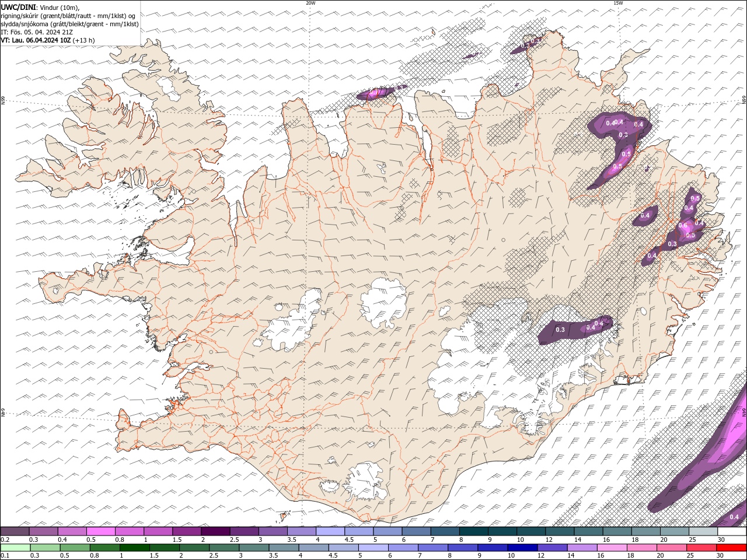The image size is (747, 560).
Task: Click the 'slydda/snjókoma' legend description line
Action: 69,24
